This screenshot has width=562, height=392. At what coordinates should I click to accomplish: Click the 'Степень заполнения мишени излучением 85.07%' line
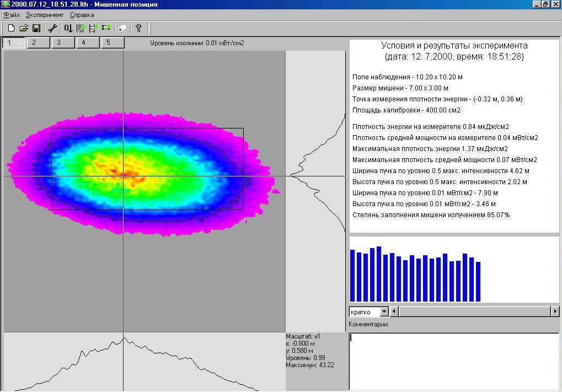(x=431, y=215)
